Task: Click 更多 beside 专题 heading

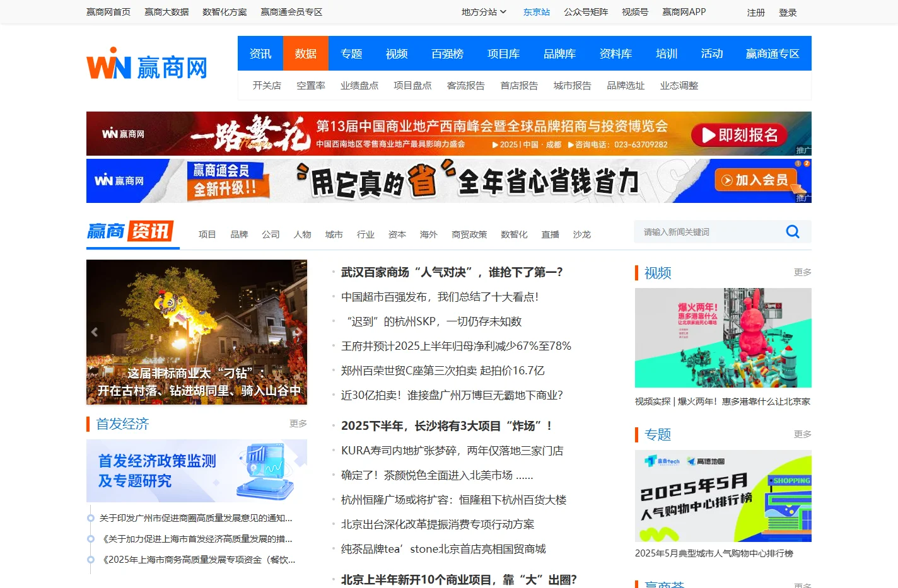Action: (803, 434)
